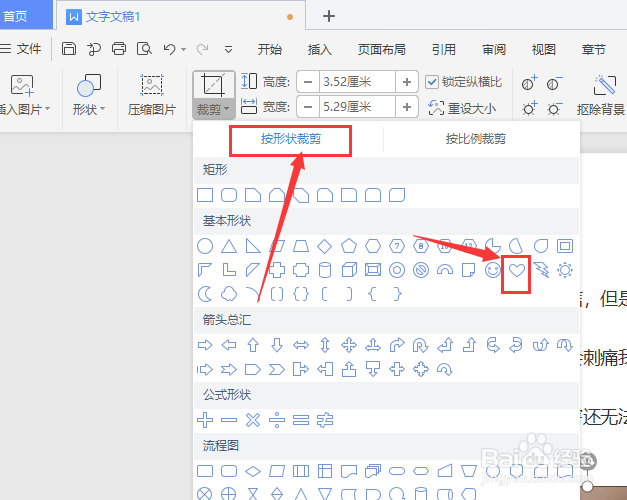The image size is (627, 500).
Task: Select the isosceles triangle shape
Action: [x=229, y=246]
